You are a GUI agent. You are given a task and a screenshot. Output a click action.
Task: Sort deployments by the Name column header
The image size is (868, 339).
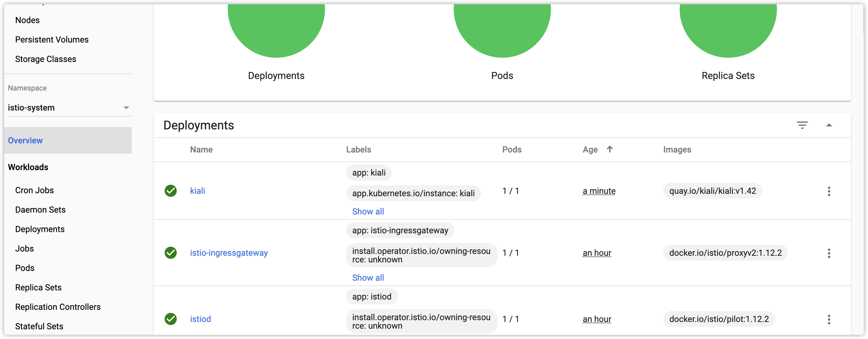[x=201, y=150]
